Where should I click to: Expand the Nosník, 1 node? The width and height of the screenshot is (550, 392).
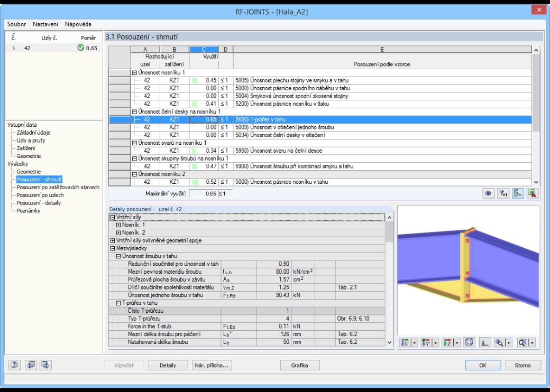(x=118, y=225)
